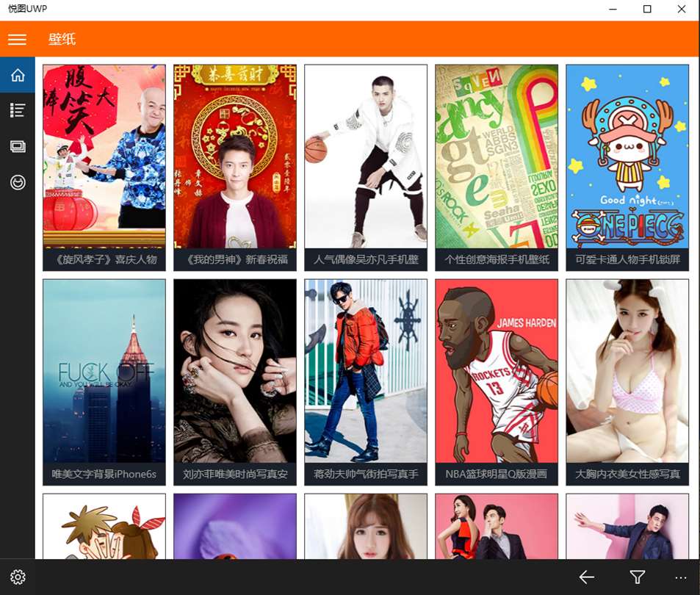Viewport: 700px width, 595px height.
Task: Open the purple flower wallpaper thumbnail
Action: coord(235,526)
